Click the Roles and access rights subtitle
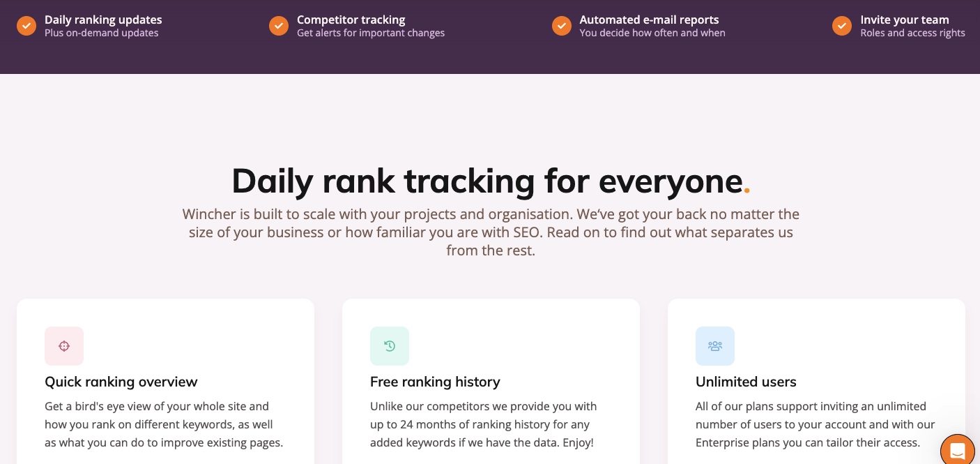980x464 pixels. [912, 33]
